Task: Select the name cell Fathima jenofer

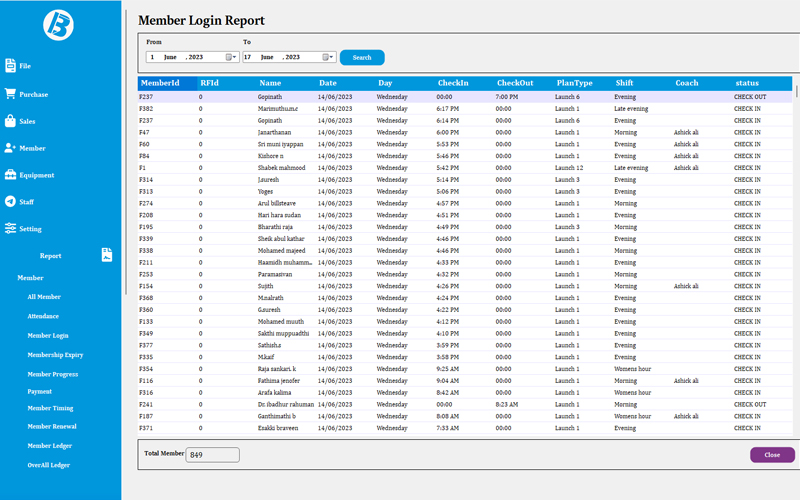Action: tap(279, 381)
